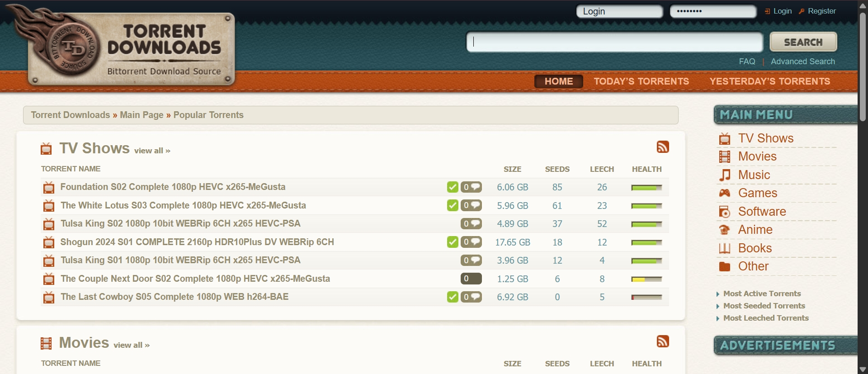Open YESTERDAY'S TORRENTS tab
The width and height of the screenshot is (868, 374).
[770, 81]
